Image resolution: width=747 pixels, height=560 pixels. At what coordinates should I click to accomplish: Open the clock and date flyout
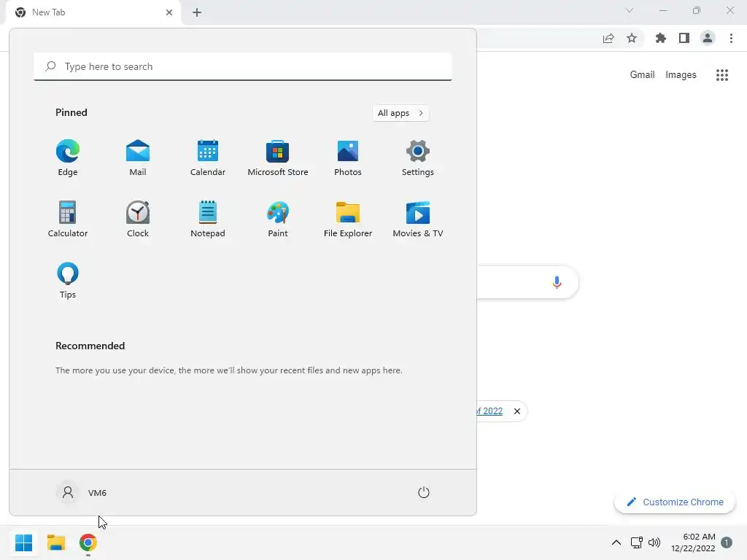pyautogui.click(x=693, y=542)
